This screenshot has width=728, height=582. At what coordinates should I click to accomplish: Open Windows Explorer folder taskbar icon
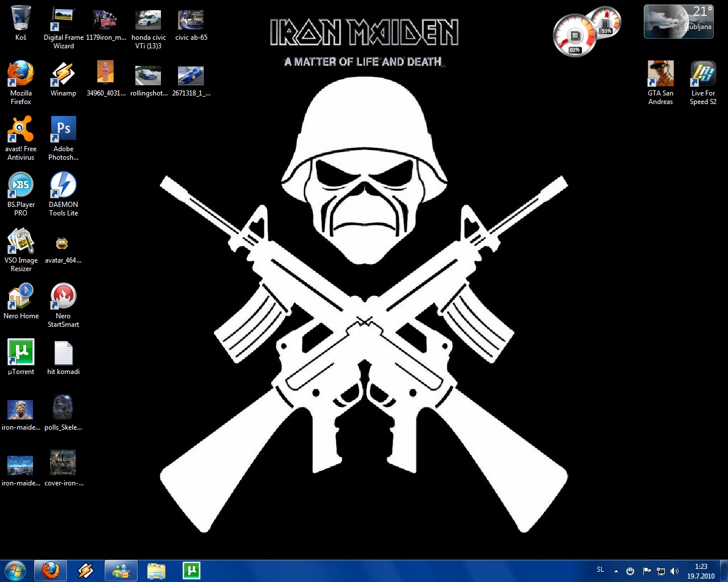point(156,570)
